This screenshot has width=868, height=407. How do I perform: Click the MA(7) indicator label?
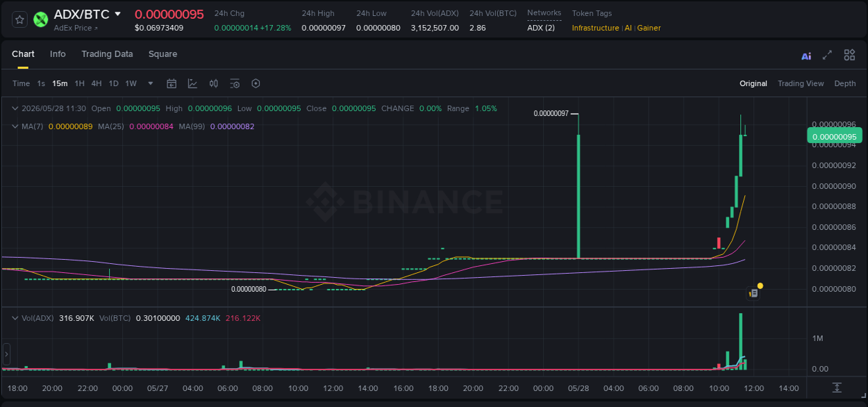pyautogui.click(x=33, y=126)
